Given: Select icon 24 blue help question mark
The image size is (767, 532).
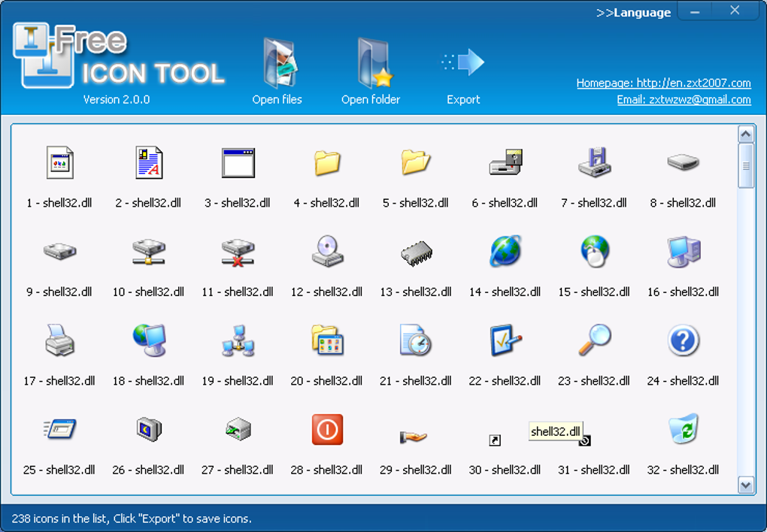Looking at the screenshot, I should pyautogui.click(x=684, y=340).
